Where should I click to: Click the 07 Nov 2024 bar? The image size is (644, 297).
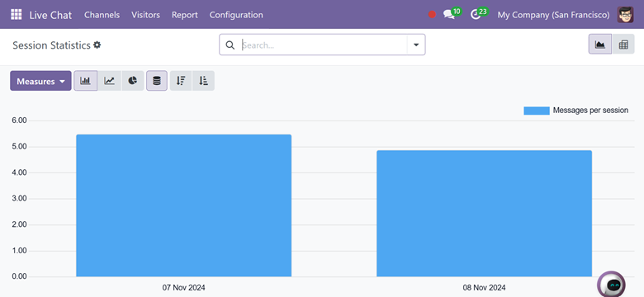pos(183,205)
